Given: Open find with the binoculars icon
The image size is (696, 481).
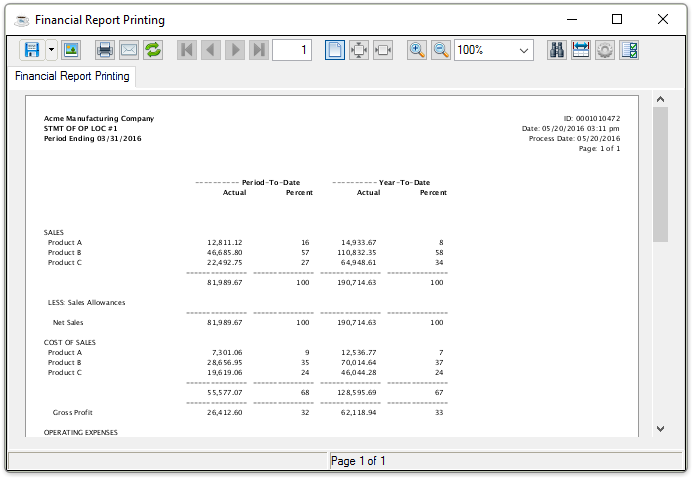Looking at the screenshot, I should tap(557, 50).
